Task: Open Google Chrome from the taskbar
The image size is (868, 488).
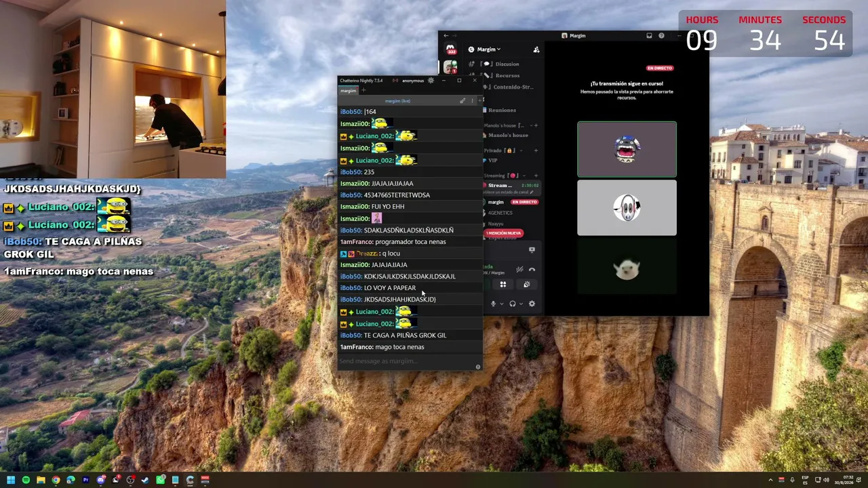Action: (x=56, y=481)
